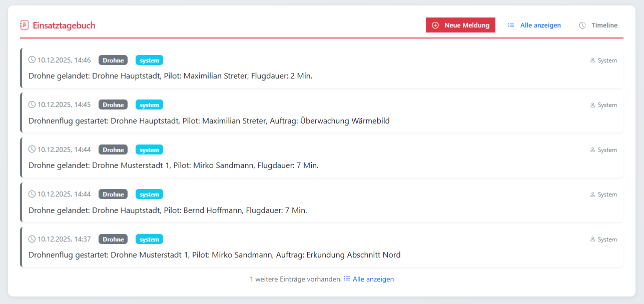Select the system badge on the 14:45 entry
Screen dimensions: 644x304
coord(149,104)
